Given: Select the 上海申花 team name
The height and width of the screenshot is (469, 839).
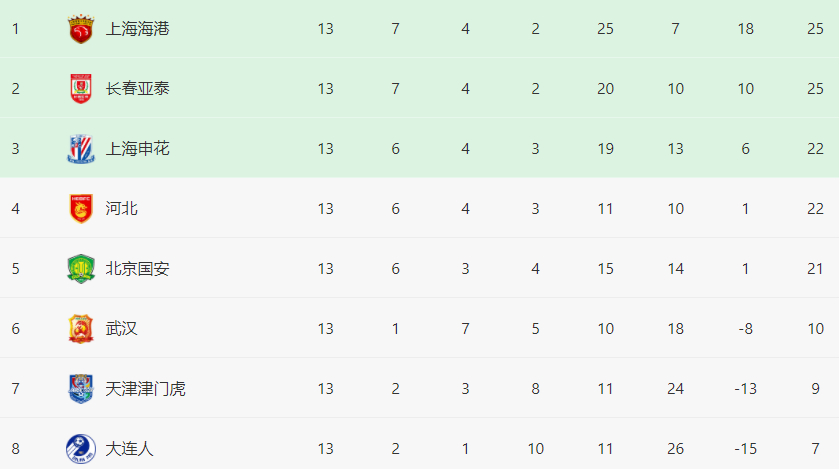Looking at the screenshot, I should pos(137,149).
